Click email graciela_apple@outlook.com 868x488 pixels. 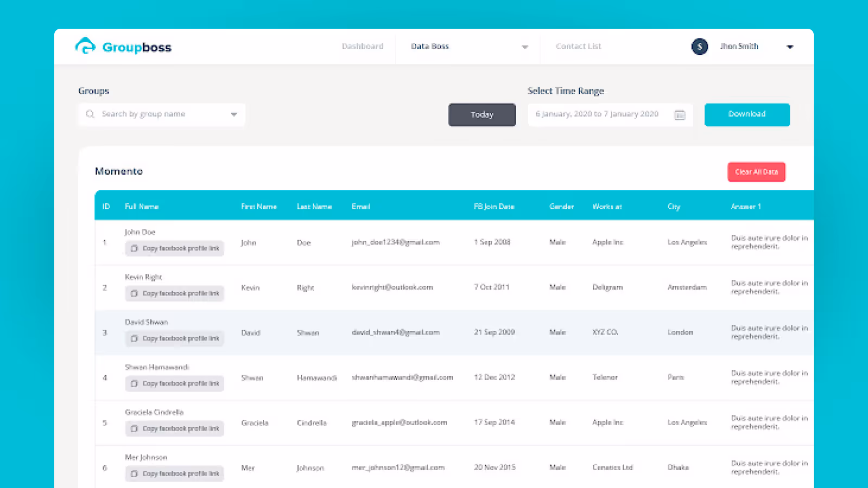click(x=399, y=422)
